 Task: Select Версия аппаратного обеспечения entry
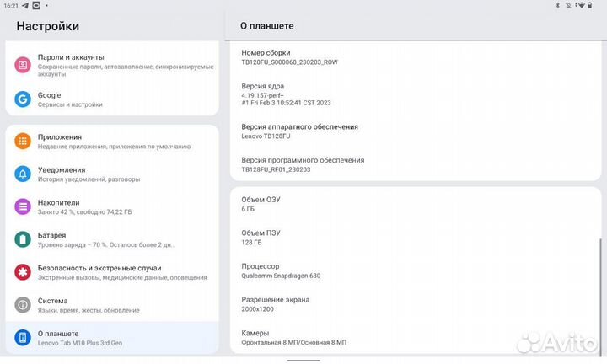(299, 131)
